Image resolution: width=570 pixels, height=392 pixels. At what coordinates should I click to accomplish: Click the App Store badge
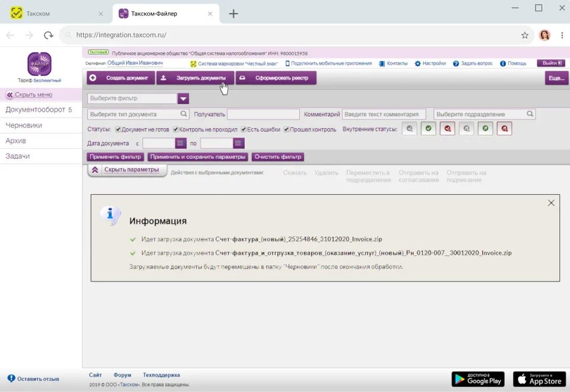click(x=540, y=380)
